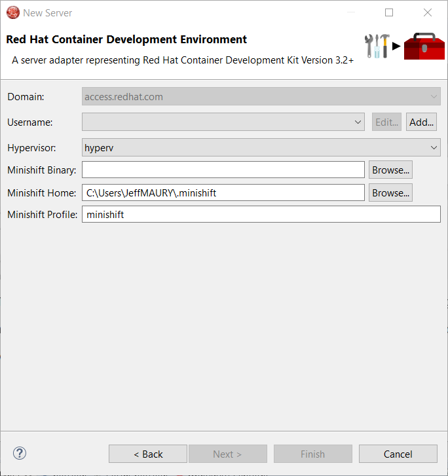Browse for the Minishift Home folder
Viewport: 448px width, 476px height.
point(390,193)
